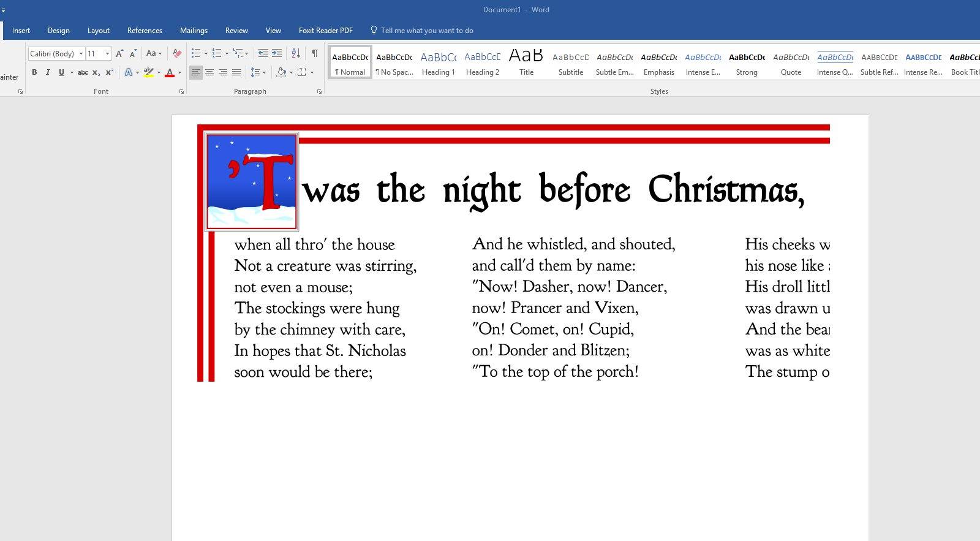Toggle superscript formatting

[x=110, y=72]
